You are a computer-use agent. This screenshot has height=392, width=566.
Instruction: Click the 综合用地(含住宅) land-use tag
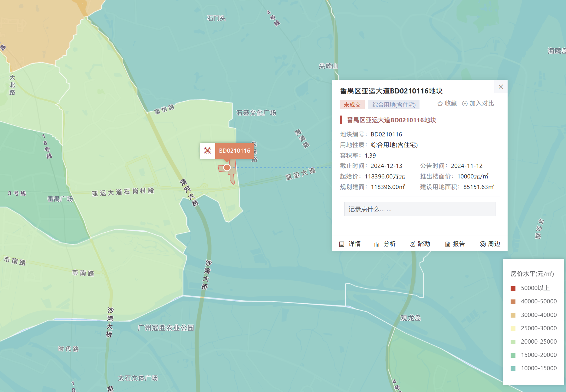[393, 104]
